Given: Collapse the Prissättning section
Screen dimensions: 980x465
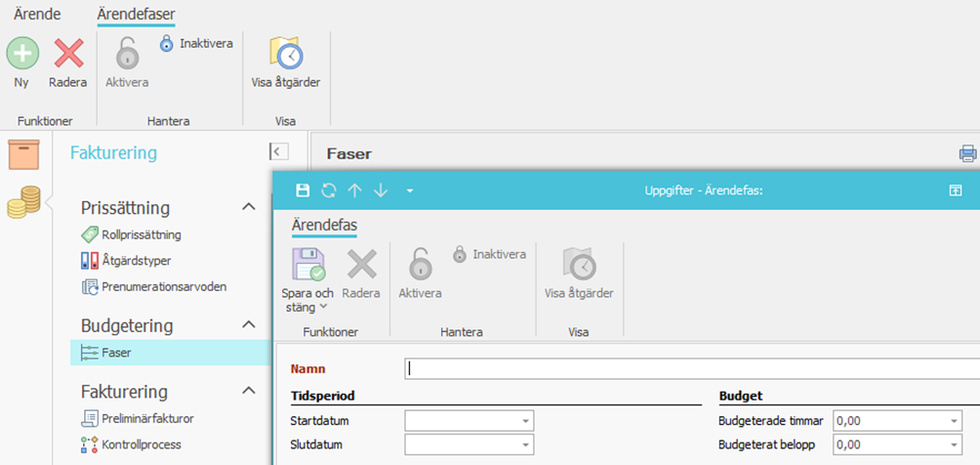Looking at the screenshot, I should [249, 207].
